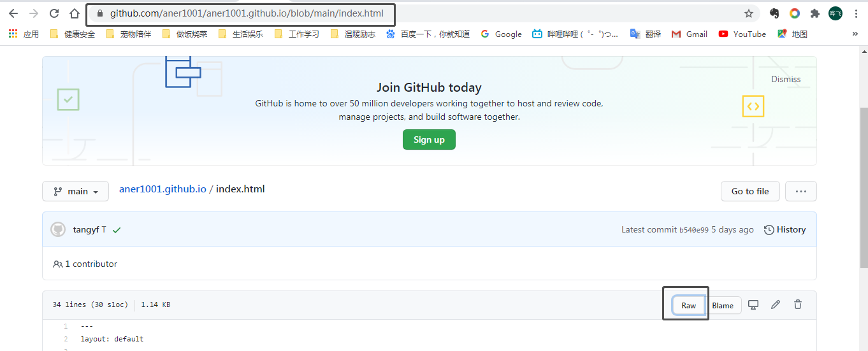Show more bookmarks with the chevron
Image resolution: width=868 pixels, height=351 pixels.
click(855, 34)
